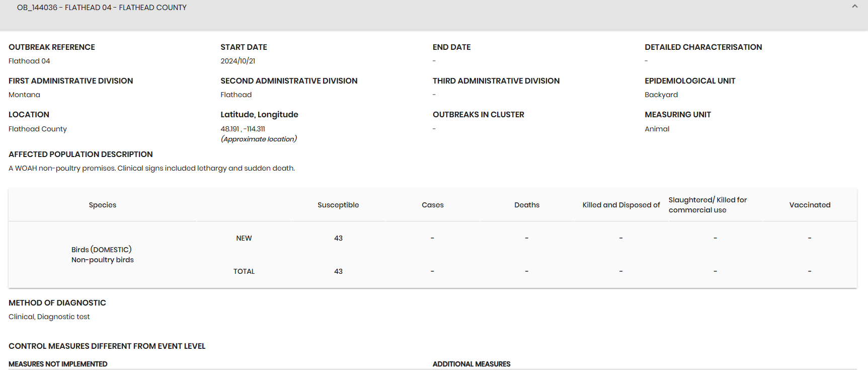Image resolution: width=868 pixels, height=376 pixels.
Task: Click the Approximate location note
Action: pos(259,139)
